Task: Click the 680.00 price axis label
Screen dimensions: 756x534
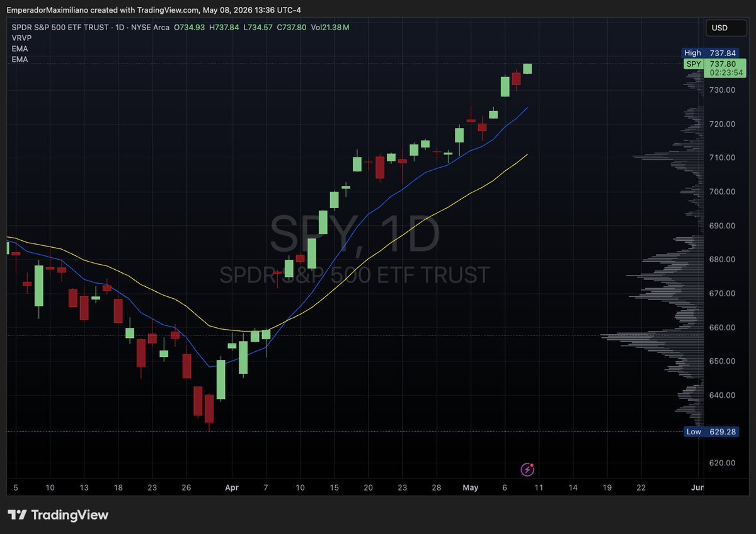Action: (x=722, y=259)
